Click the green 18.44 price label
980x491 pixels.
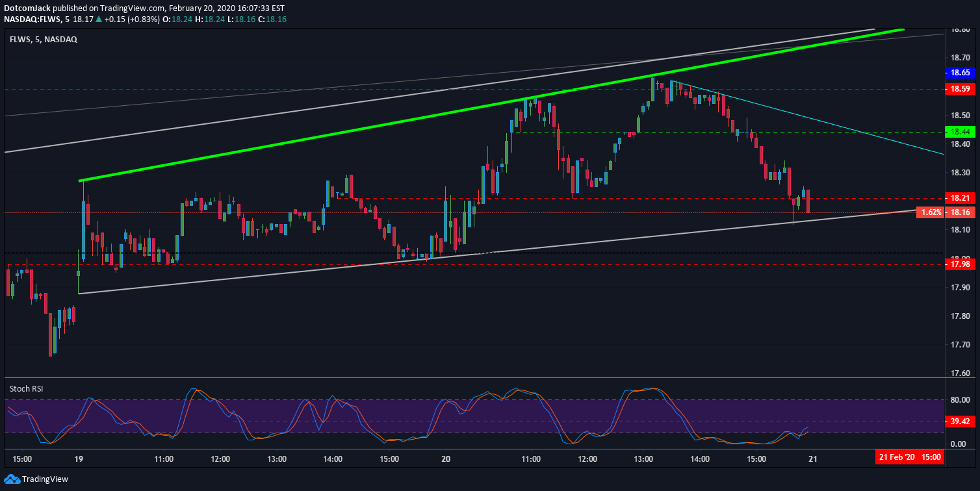959,131
